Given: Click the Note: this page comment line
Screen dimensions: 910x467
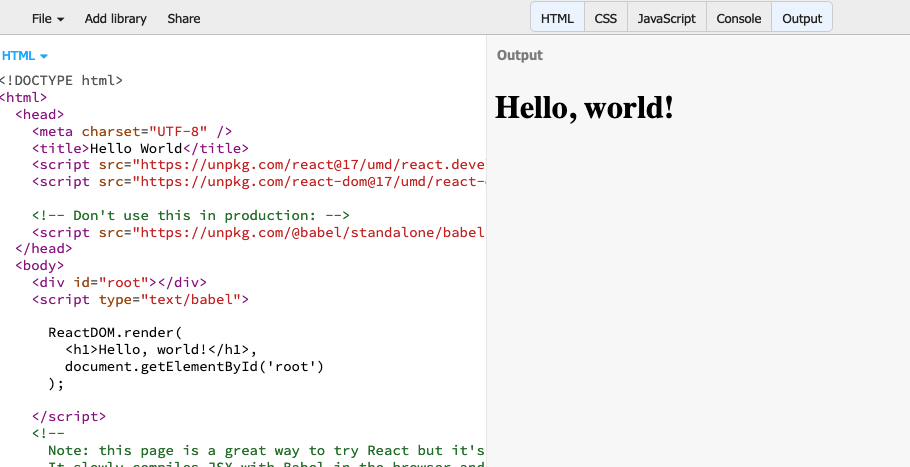Looking at the screenshot, I should 266,450.
